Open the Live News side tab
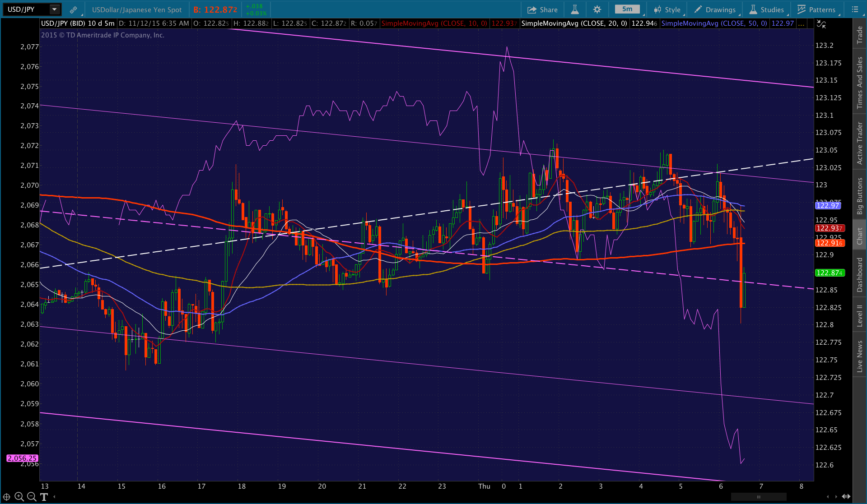This screenshot has height=504, width=867. (x=860, y=356)
